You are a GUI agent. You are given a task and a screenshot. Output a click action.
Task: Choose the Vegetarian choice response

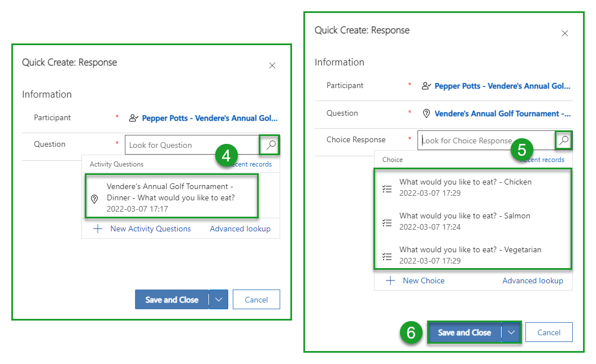[470, 255]
